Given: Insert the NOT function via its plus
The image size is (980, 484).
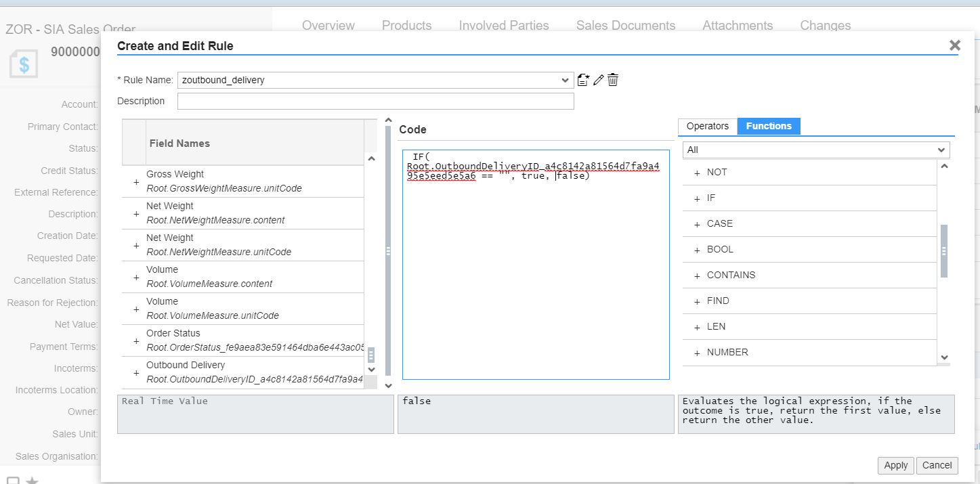Looking at the screenshot, I should 697,173.
